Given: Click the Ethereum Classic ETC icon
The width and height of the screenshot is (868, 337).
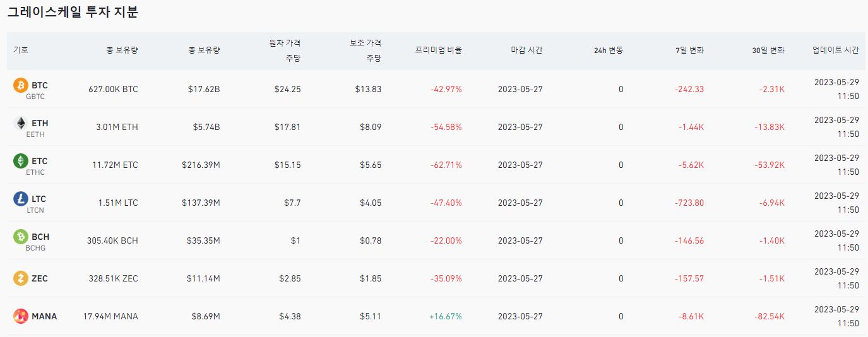Looking at the screenshot, I should coord(21,161).
